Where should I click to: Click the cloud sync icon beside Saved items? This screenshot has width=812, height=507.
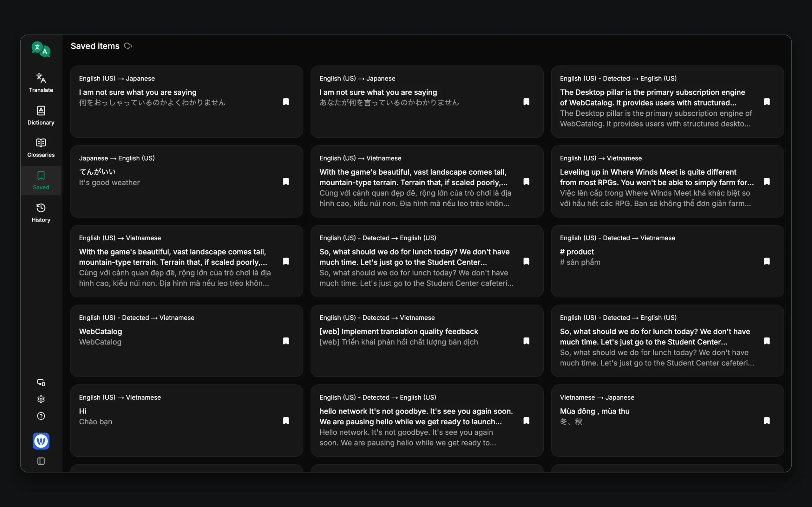(128, 46)
